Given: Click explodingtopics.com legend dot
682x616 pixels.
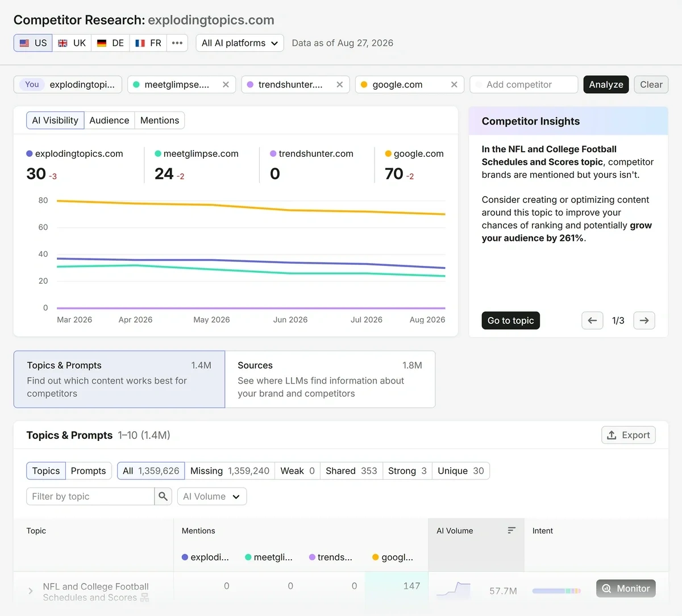Looking at the screenshot, I should 30,154.
